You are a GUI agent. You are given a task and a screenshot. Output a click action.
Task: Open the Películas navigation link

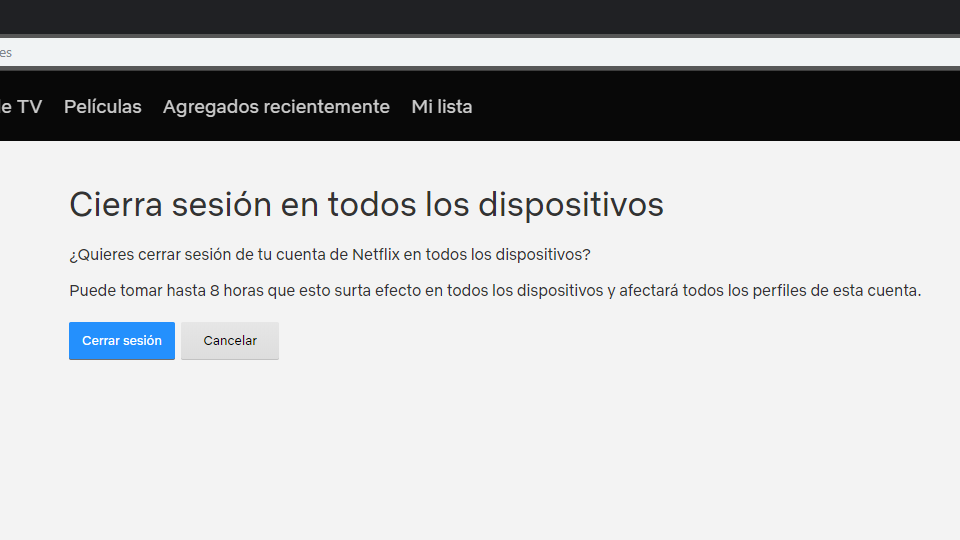click(x=102, y=107)
